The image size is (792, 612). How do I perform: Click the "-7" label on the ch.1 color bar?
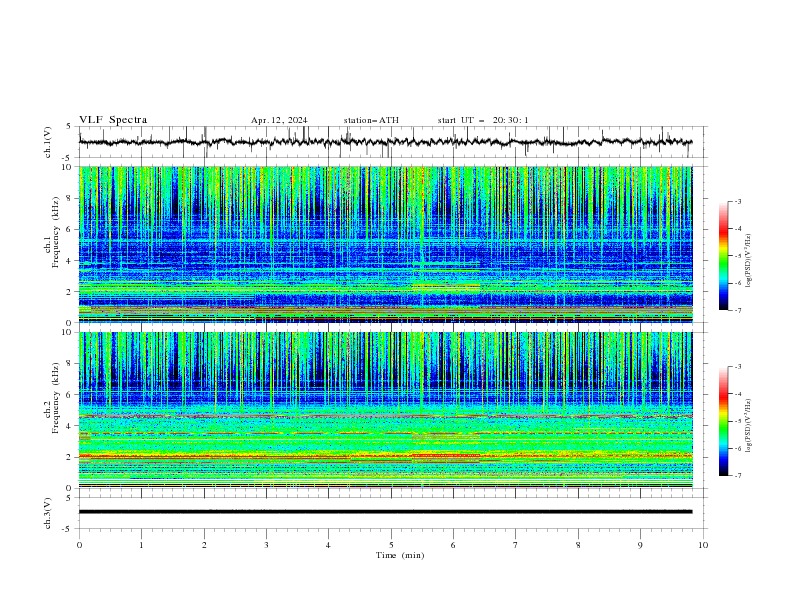coord(738,310)
